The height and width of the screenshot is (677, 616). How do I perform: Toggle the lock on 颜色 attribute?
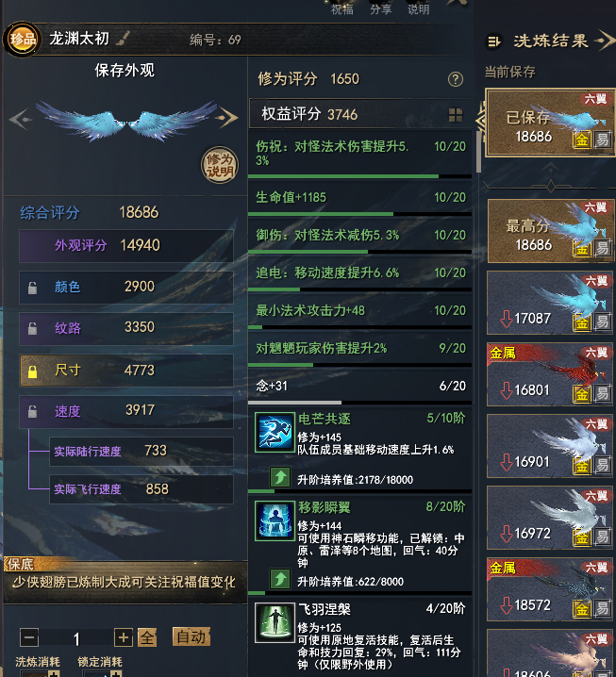[x=32, y=288]
